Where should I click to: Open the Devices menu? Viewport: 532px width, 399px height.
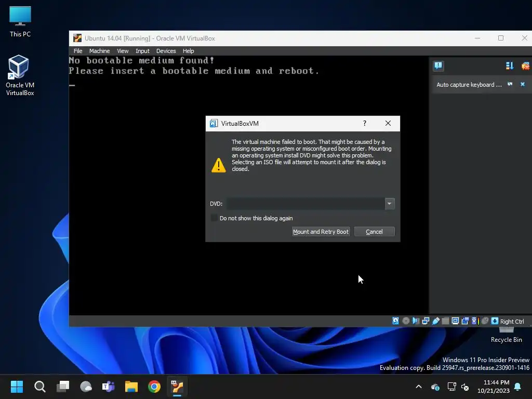(166, 51)
